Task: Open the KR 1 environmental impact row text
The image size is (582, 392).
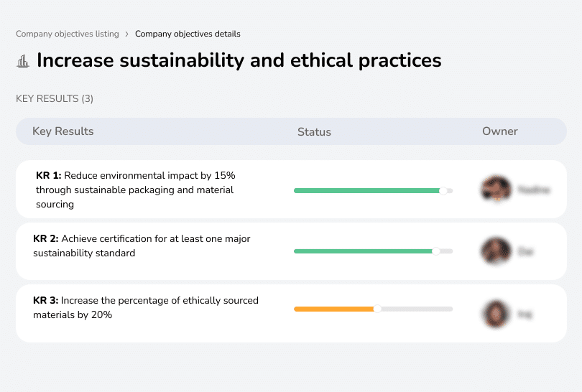Action: point(136,190)
